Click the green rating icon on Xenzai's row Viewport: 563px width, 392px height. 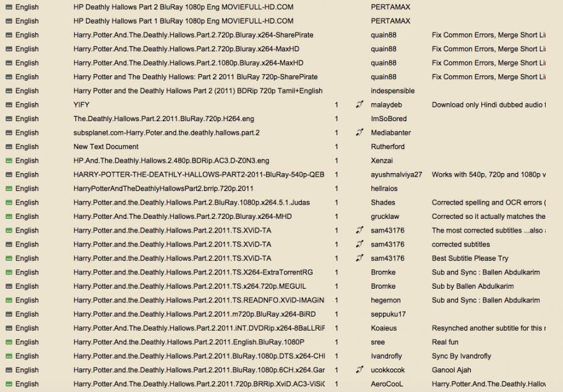click(9, 161)
